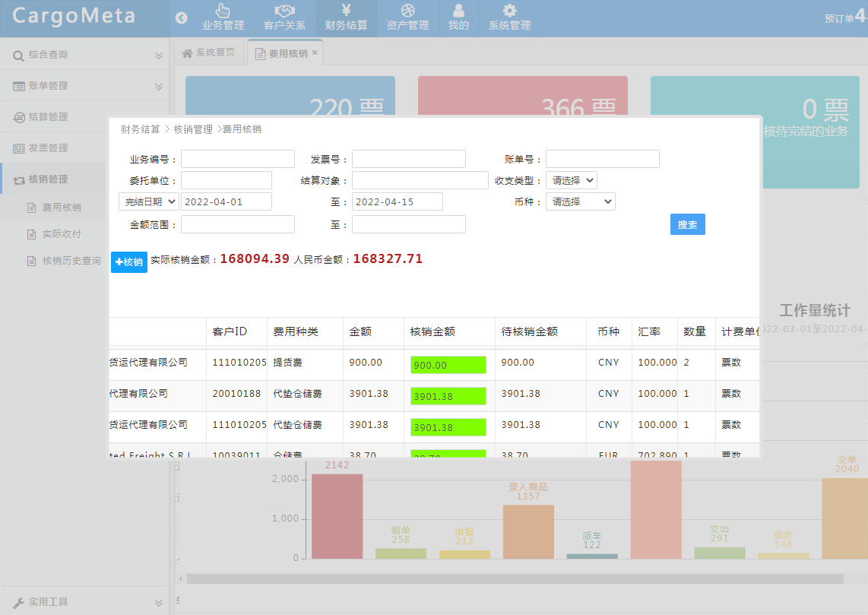Open 资产管理 top menu

pyautogui.click(x=407, y=18)
